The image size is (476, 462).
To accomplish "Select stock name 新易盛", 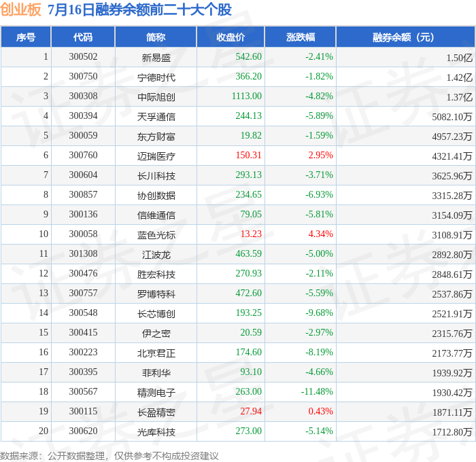I will click(156, 58).
